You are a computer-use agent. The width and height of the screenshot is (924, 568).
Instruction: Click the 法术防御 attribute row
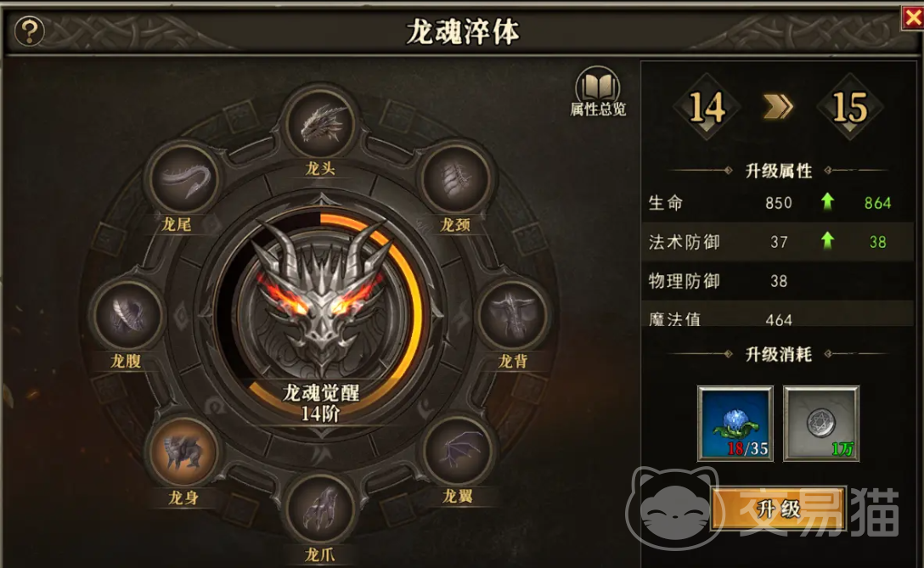tap(777, 242)
